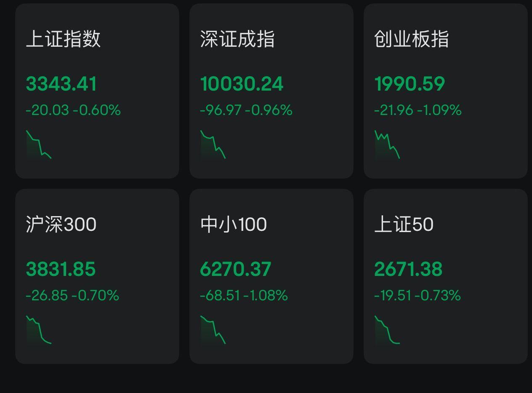The width and height of the screenshot is (532, 393).
Task: Open the 上证指数 index card
Action: pyautogui.click(x=97, y=91)
